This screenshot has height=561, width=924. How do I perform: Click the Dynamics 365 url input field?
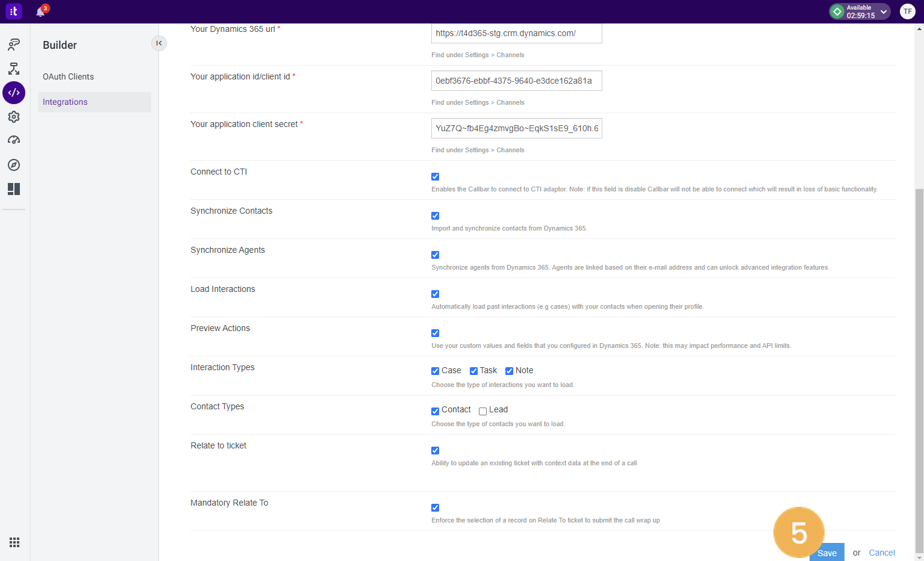[x=516, y=33]
